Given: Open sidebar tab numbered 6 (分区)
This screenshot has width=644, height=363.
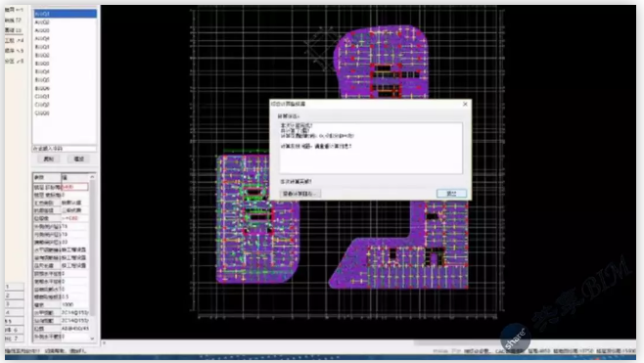Looking at the screenshot, I should pyautogui.click(x=14, y=61).
